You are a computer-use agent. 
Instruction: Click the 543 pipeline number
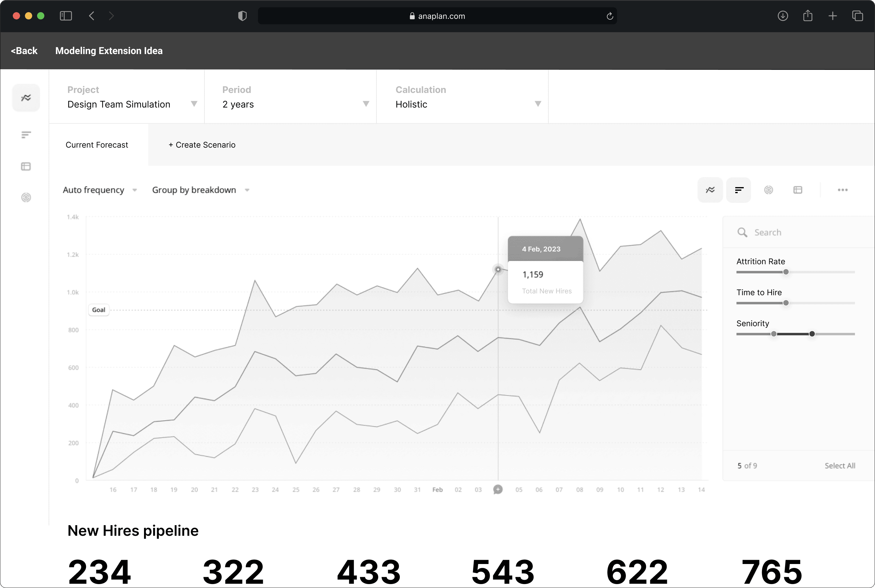pyautogui.click(x=503, y=572)
